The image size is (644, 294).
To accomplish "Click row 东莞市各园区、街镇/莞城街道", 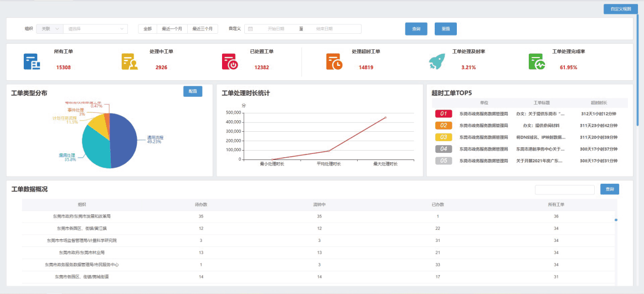I will (319, 277).
